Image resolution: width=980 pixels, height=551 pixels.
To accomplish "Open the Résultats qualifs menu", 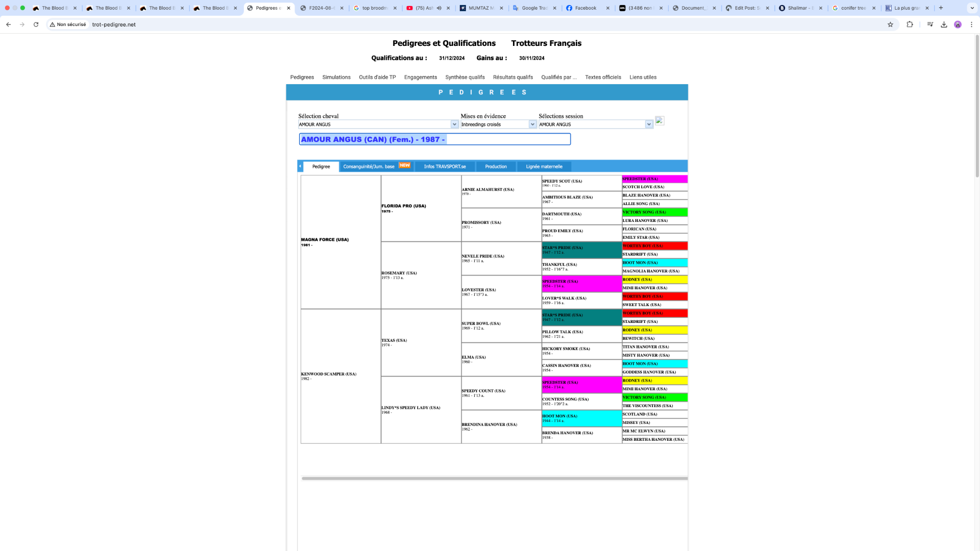I will 513,78.
